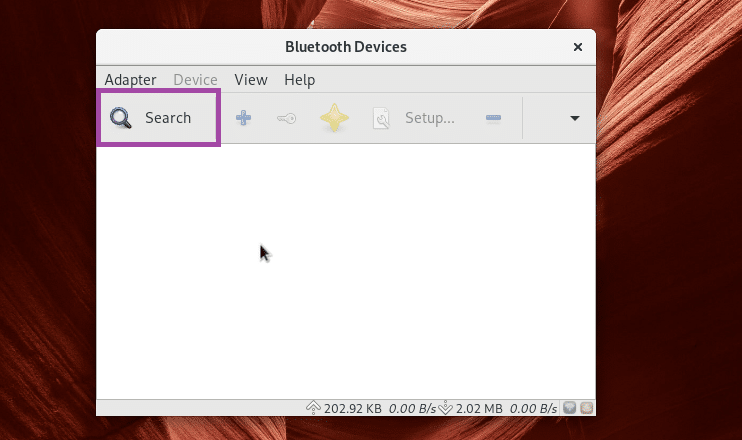Image resolution: width=742 pixels, height=440 pixels.
Task: Click the download arrow icon in status bar
Action: [447, 408]
